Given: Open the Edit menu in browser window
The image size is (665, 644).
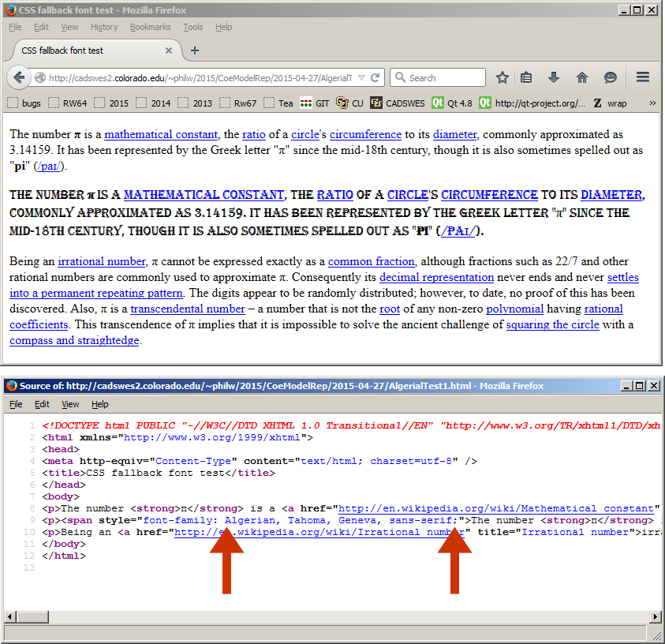Looking at the screenshot, I should pyautogui.click(x=41, y=27).
